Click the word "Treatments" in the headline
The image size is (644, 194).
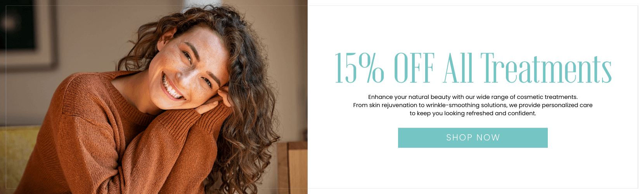pos(546,68)
